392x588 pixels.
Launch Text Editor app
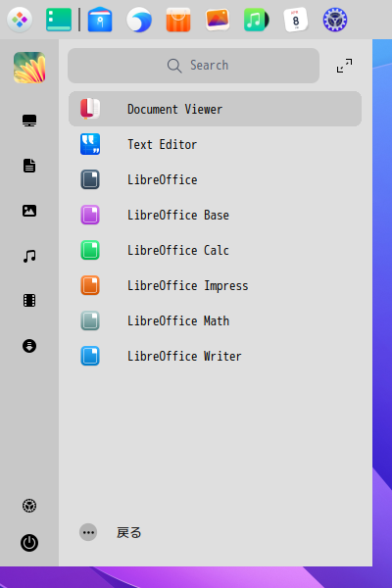click(x=215, y=144)
